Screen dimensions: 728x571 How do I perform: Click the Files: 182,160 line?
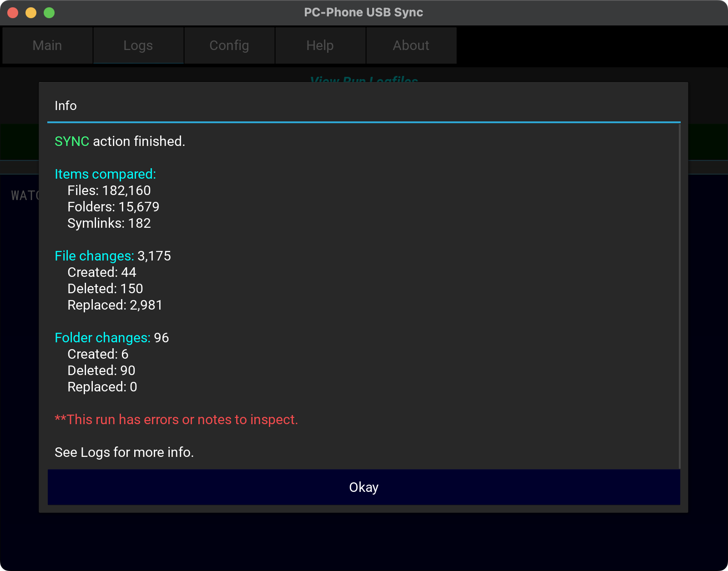click(109, 190)
